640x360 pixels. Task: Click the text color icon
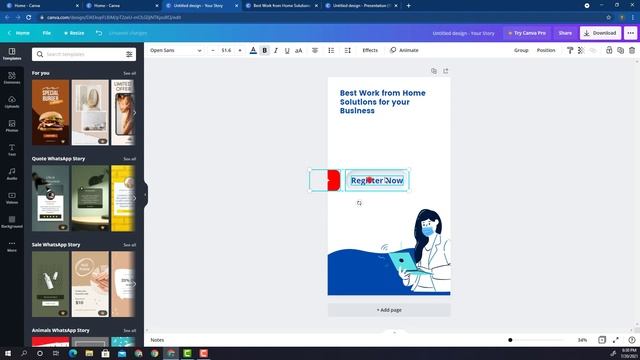pos(253,50)
